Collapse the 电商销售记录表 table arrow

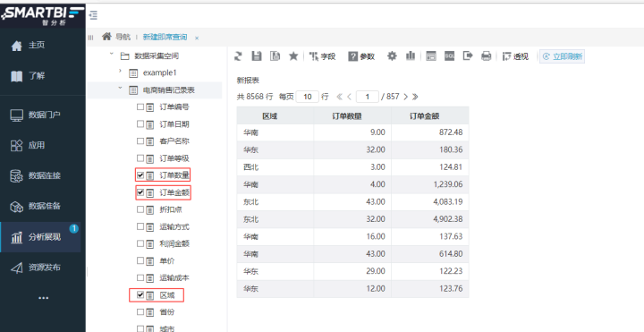pos(120,88)
